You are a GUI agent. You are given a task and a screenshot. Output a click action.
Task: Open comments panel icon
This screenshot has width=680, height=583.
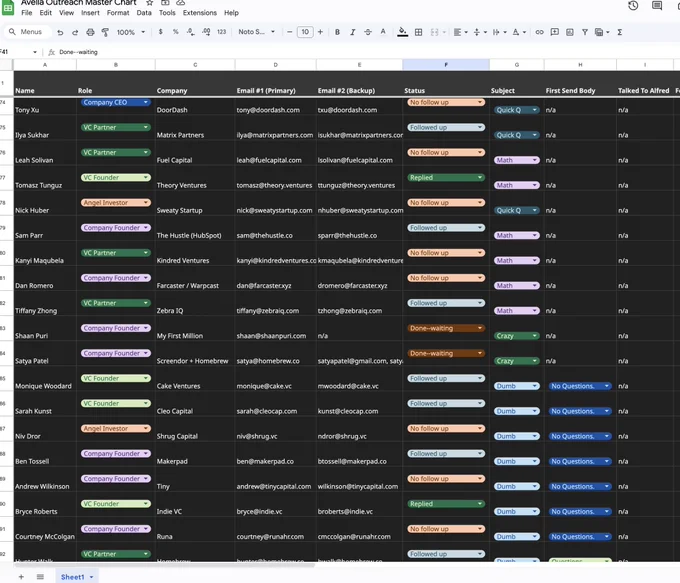point(657,6)
